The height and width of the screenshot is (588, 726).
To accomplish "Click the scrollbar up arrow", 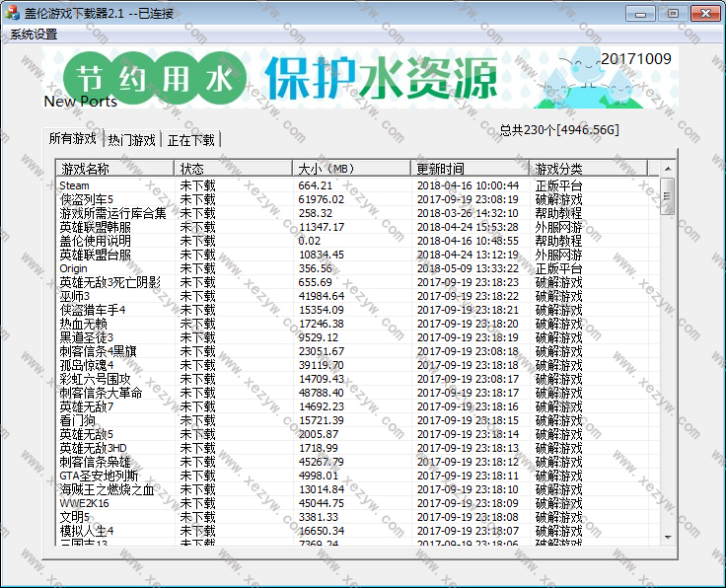I will coord(668,184).
